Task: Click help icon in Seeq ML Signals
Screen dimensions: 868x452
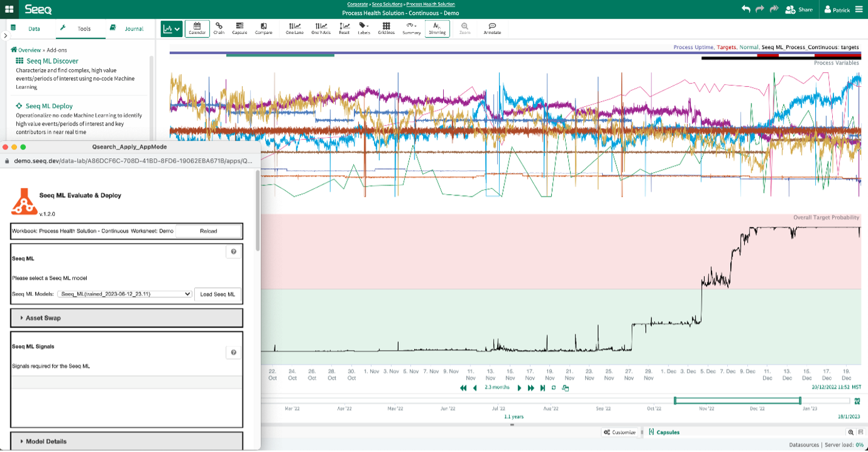Action: tap(234, 352)
